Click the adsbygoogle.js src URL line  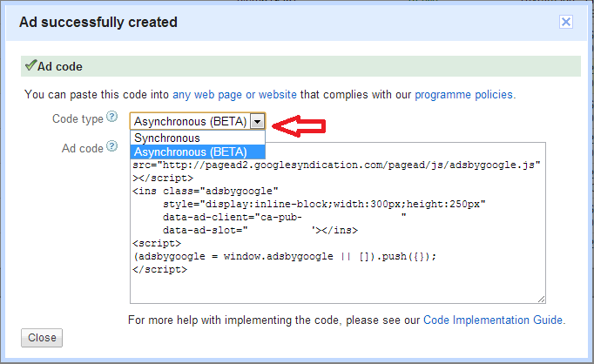point(336,165)
